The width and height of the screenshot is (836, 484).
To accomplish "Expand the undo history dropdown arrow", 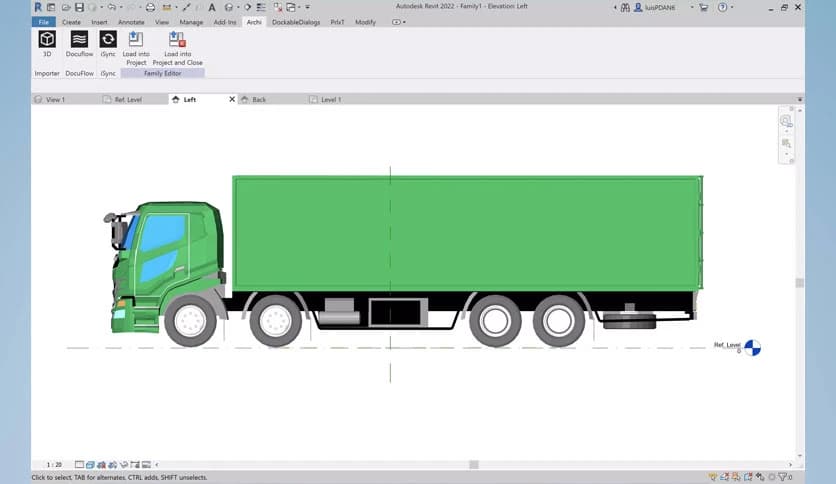I will tap(121, 7).
